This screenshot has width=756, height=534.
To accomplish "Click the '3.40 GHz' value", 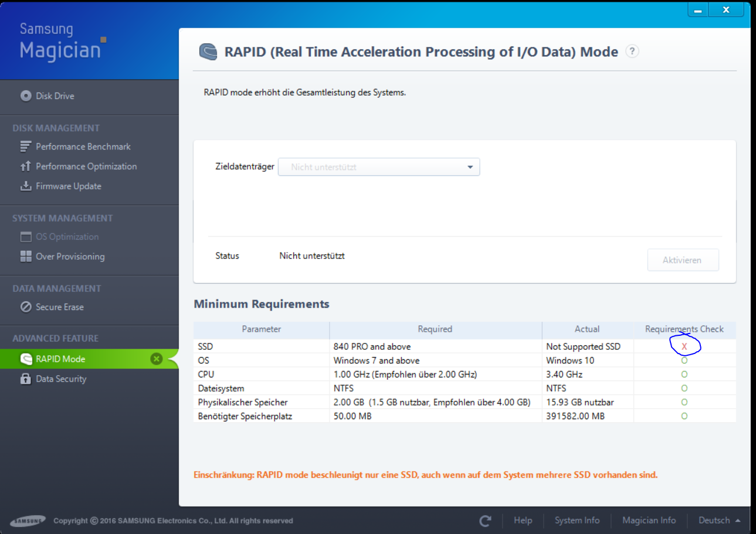I will pos(564,375).
